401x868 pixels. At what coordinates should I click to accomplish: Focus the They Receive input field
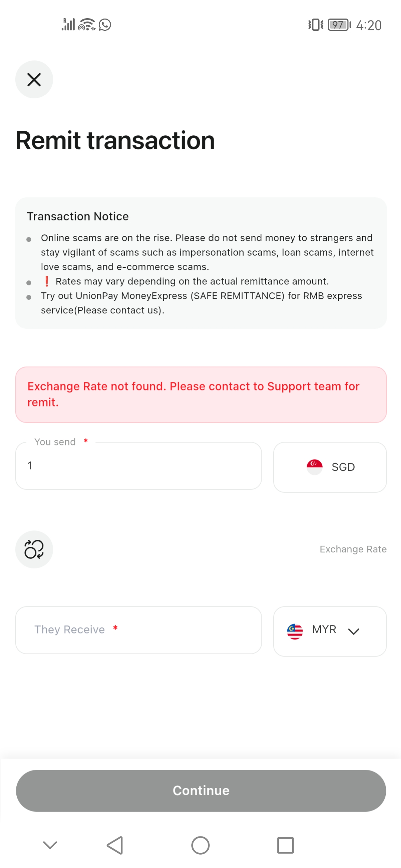tap(138, 630)
